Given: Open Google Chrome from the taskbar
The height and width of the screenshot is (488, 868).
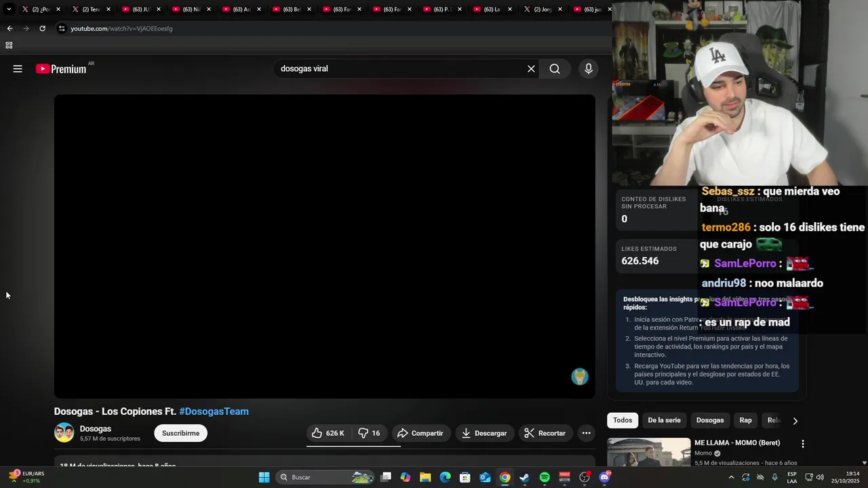Looking at the screenshot, I should click(505, 477).
